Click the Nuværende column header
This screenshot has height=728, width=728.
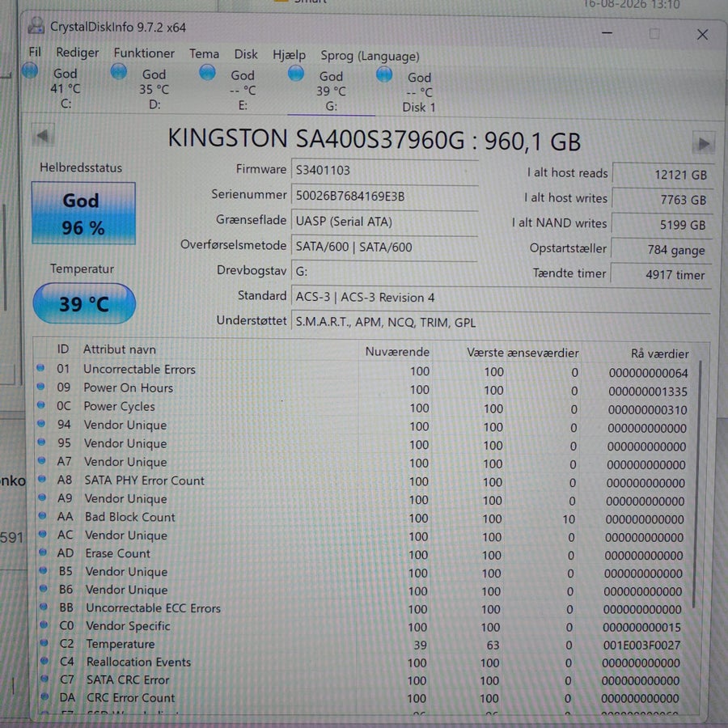coord(397,352)
